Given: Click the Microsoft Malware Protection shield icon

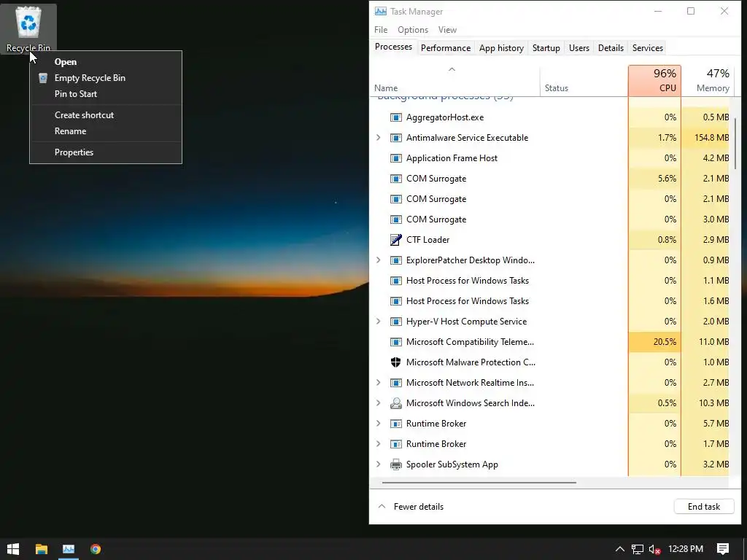Looking at the screenshot, I should [x=396, y=362].
